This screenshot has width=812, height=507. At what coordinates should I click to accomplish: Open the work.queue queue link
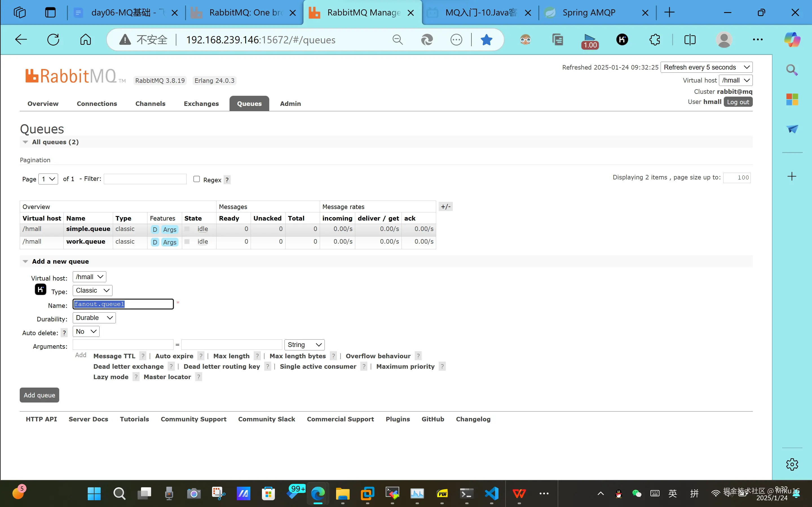point(85,241)
